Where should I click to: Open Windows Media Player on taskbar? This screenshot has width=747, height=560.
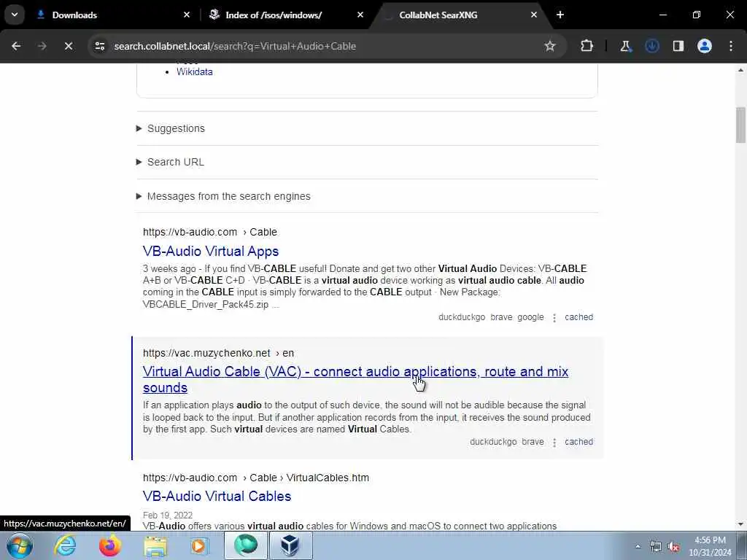(200, 545)
